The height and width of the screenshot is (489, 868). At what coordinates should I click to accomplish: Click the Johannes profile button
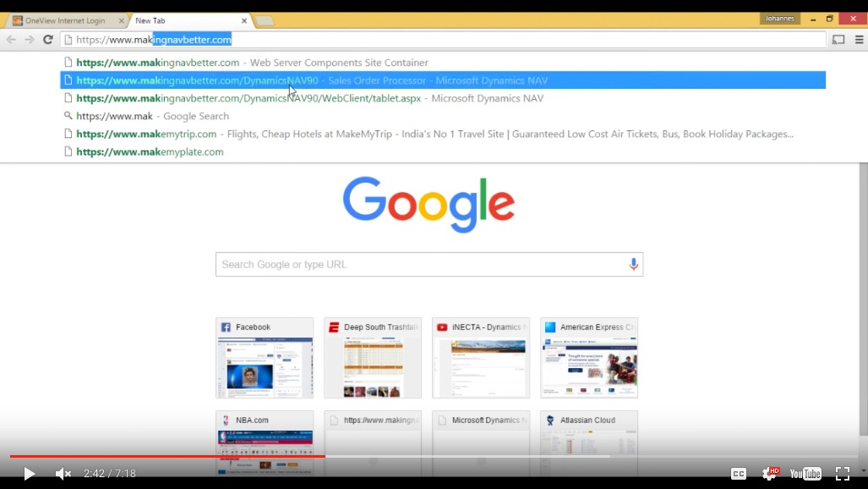click(779, 19)
